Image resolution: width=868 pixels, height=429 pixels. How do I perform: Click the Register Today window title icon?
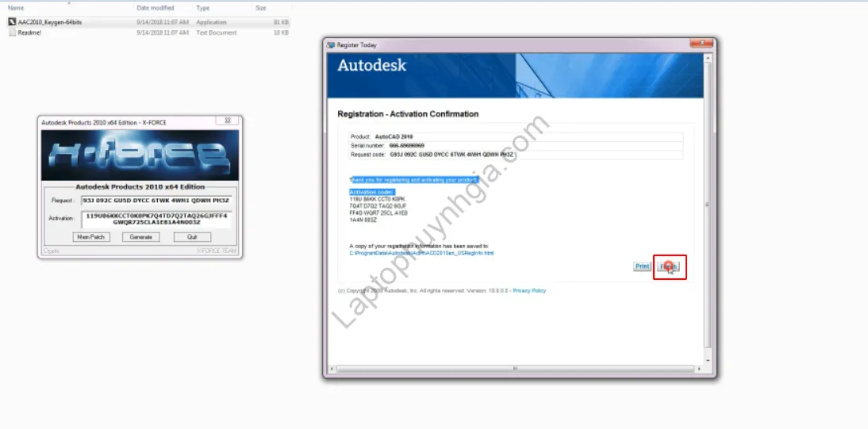(x=331, y=44)
